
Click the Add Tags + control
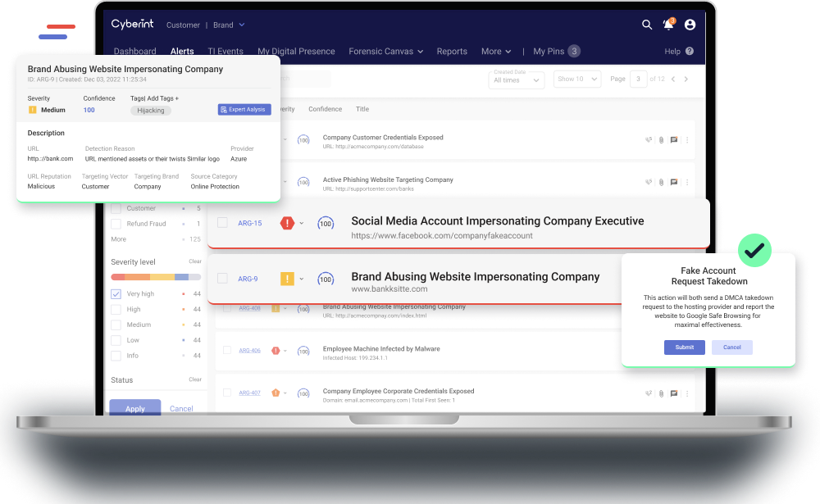(x=162, y=98)
